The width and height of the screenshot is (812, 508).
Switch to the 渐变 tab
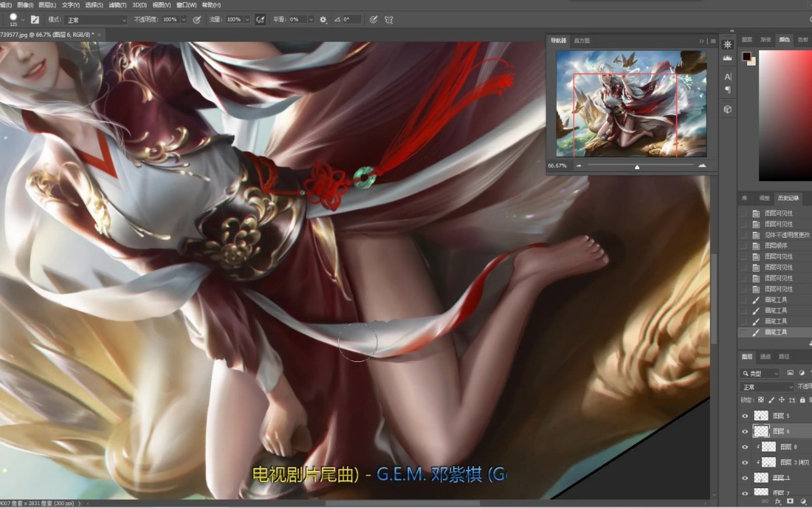[766, 40]
